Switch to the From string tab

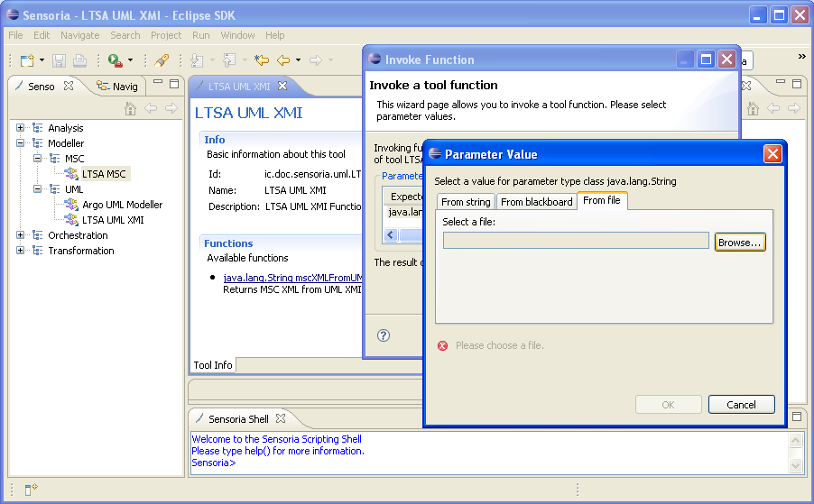[x=466, y=202]
